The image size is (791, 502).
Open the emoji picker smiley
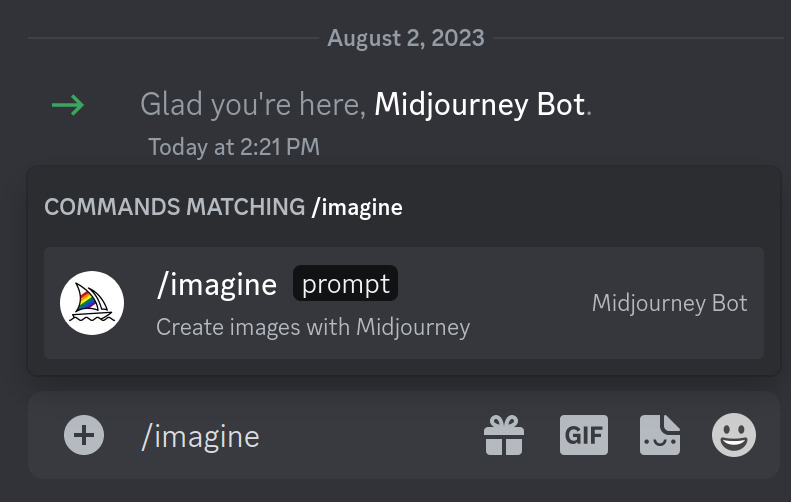733,435
